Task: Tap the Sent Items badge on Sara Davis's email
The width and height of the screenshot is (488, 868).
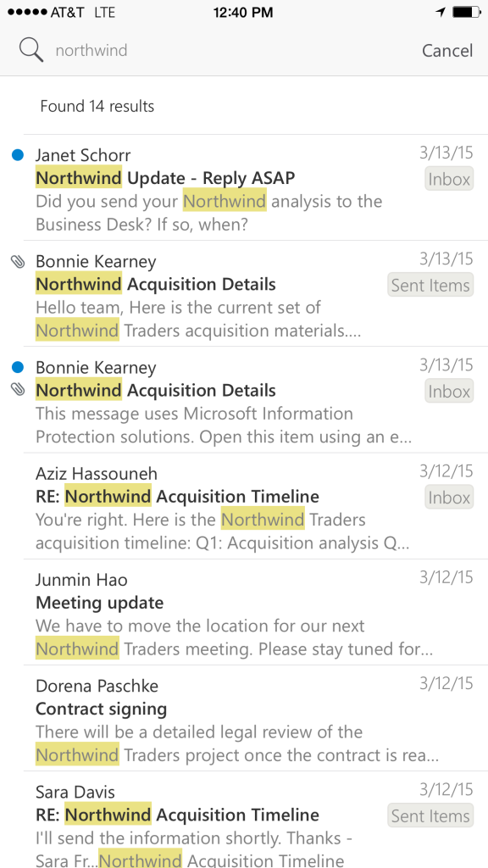Action: click(x=430, y=815)
